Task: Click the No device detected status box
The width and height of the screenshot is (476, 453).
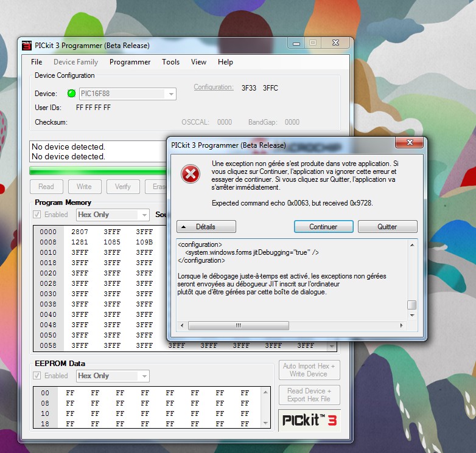Action: (x=98, y=151)
